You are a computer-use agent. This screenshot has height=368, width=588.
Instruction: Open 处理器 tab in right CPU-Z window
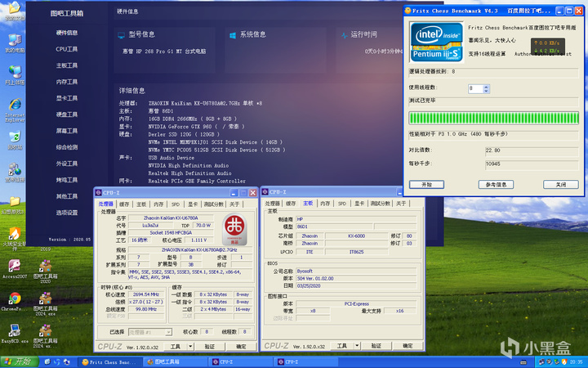(x=273, y=204)
